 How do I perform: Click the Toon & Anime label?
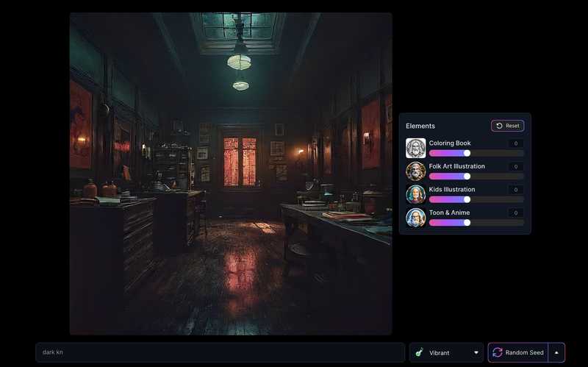[x=449, y=213]
